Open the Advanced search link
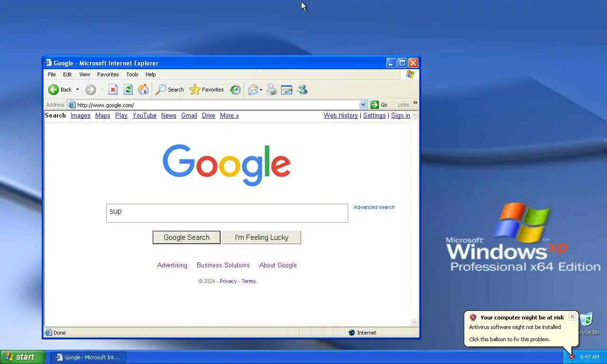The height and width of the screenshot is (364, 607). click(374, 207)
